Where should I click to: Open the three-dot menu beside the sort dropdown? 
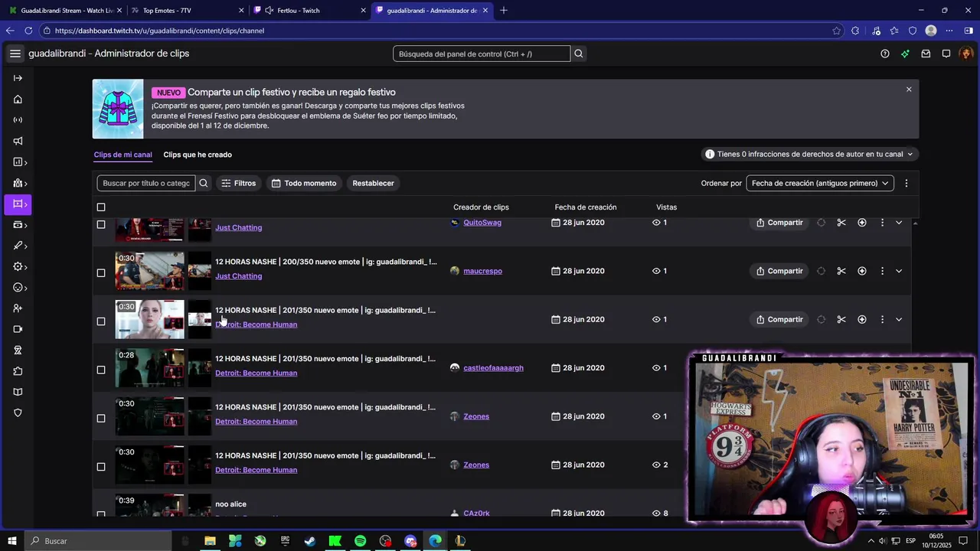click(906, 183)
